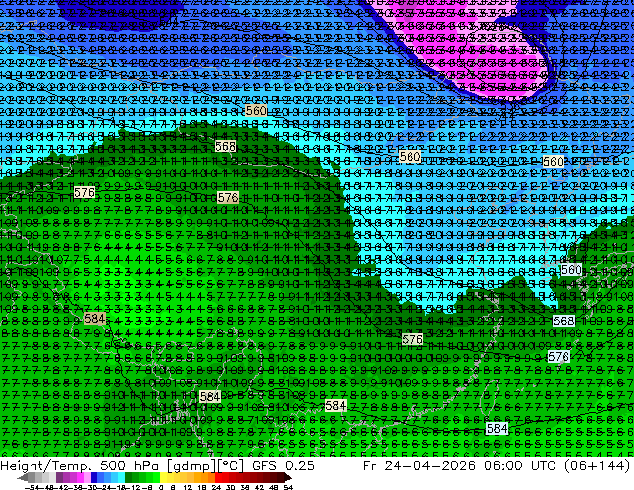Screen dimensions: 634x490
Task: Click the left gray arrow end of the legend
Action: tap(23, 477)
